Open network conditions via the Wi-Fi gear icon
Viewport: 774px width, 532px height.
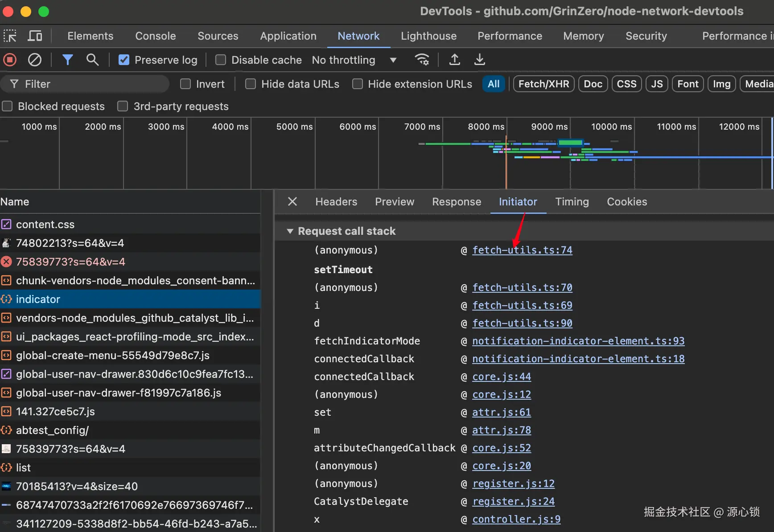coord(422,60)
